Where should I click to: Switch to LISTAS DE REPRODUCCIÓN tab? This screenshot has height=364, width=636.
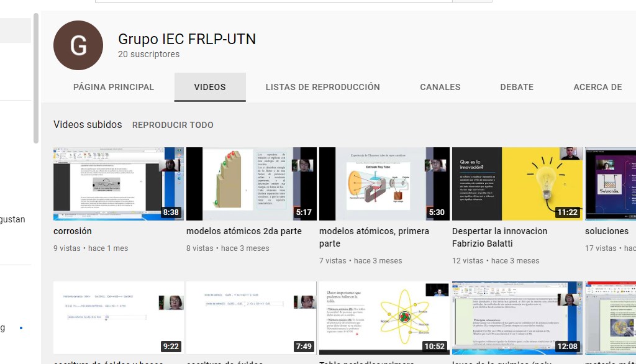[x=322, y=87]
